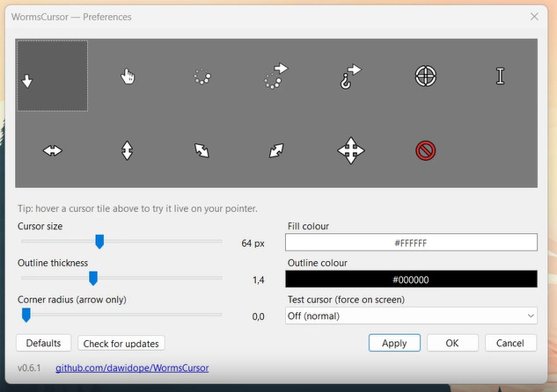The width and height of the screenshot is (557, 392).
Task: Click the Test cursor (force on screen) label
Action: click(x=347, y=300)
